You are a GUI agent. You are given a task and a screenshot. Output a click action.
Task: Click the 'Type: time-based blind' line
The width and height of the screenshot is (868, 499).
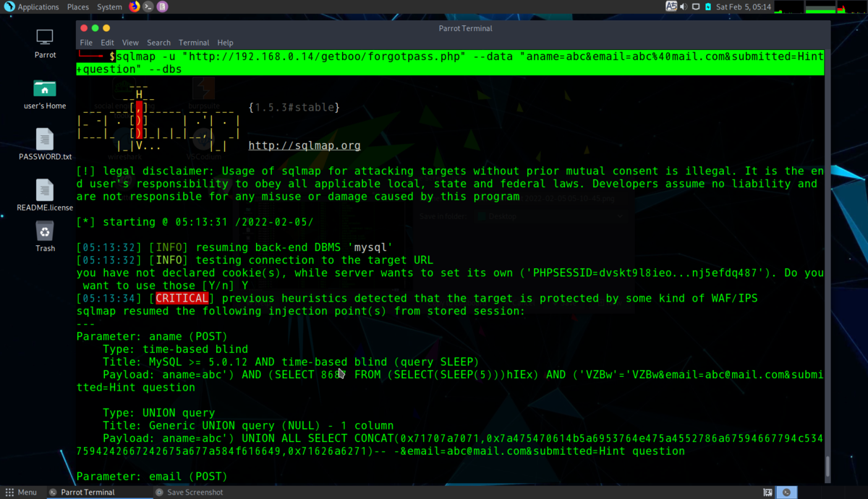pos(176,349)
